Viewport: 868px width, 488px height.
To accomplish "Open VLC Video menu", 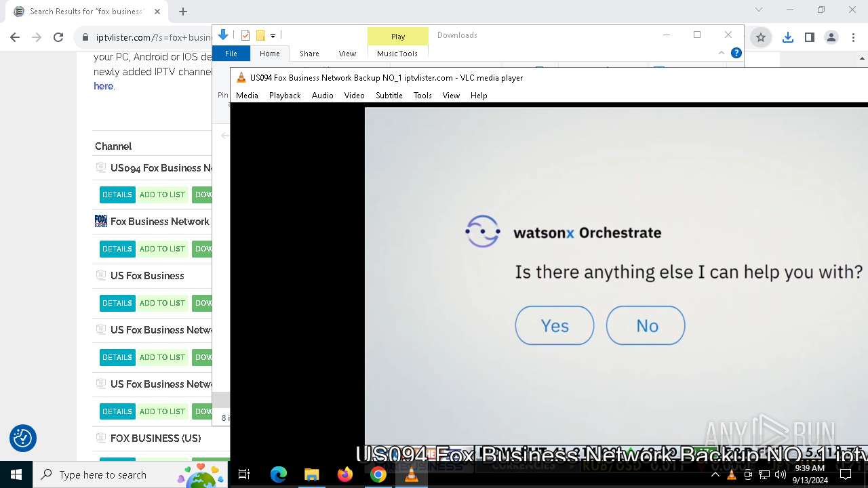I will click(354, 96).
